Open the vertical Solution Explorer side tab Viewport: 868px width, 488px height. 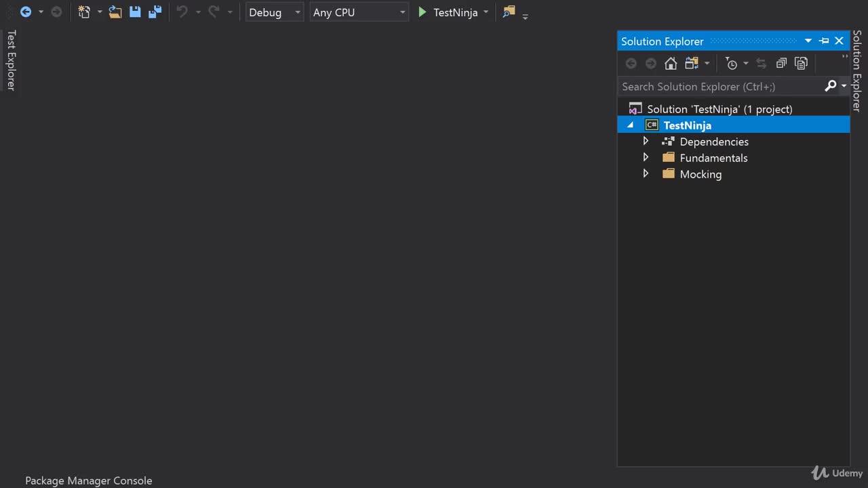857,70
